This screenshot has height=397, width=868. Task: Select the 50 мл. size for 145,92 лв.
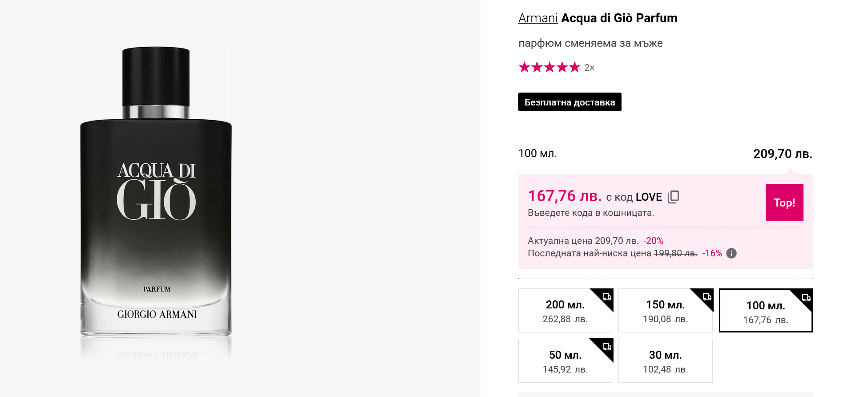(565, 361)
